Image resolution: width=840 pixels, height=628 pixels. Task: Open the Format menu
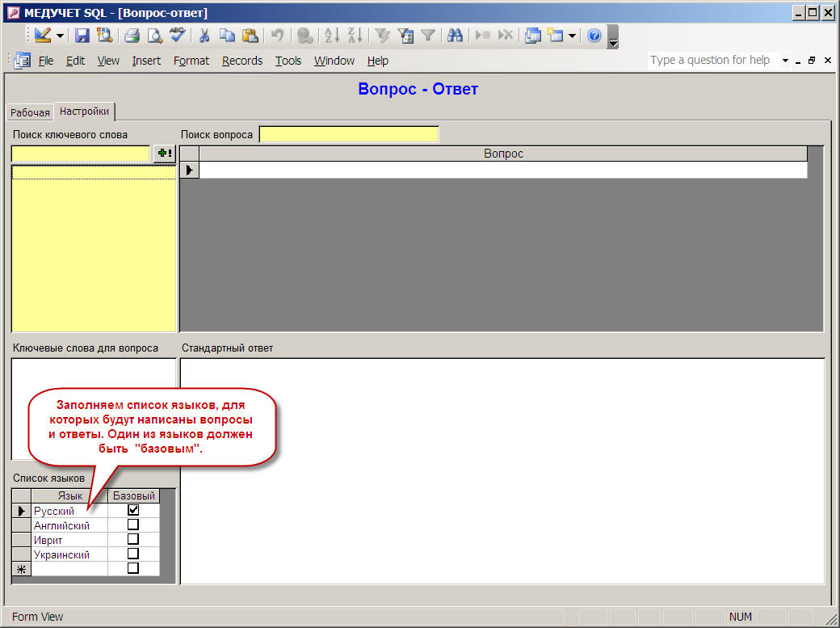point(191,61)
